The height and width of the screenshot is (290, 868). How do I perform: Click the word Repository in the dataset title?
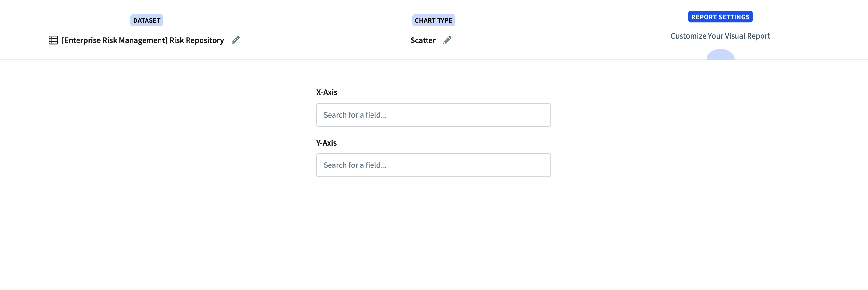tap(205, 40)
